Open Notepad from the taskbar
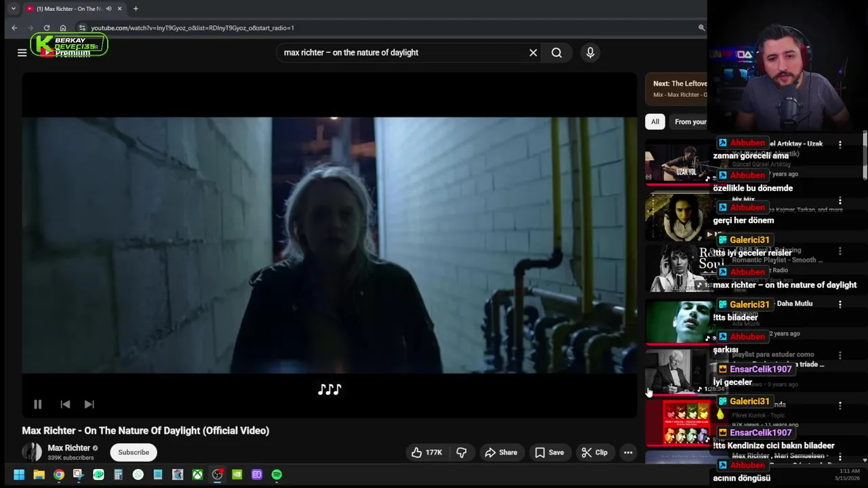 157,474
